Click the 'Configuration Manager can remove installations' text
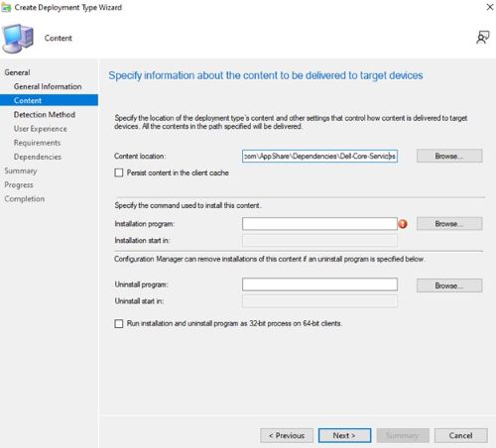496x448 pixels. [x=270, y=259]
